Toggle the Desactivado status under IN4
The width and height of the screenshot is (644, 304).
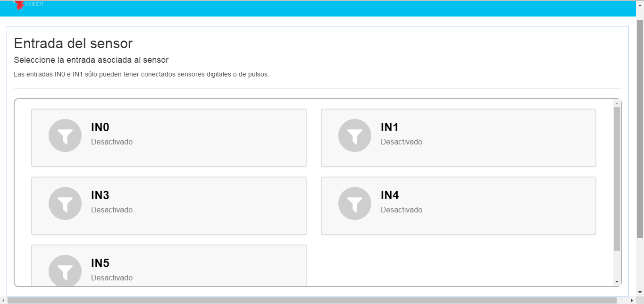click(401, 210)
